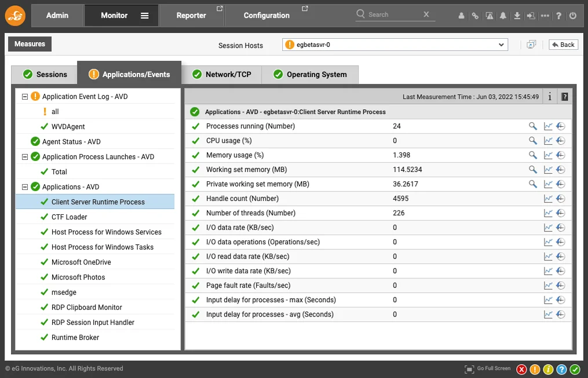The height and width of the screenshot is (378, 588).
Task: Click Go Full Screen
Action: pos(488,369)
